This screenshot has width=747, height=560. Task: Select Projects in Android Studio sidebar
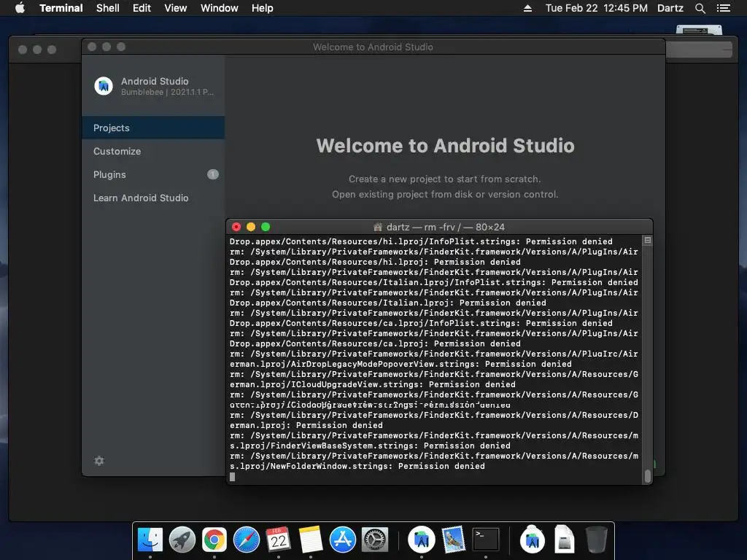tap(153, 128)
